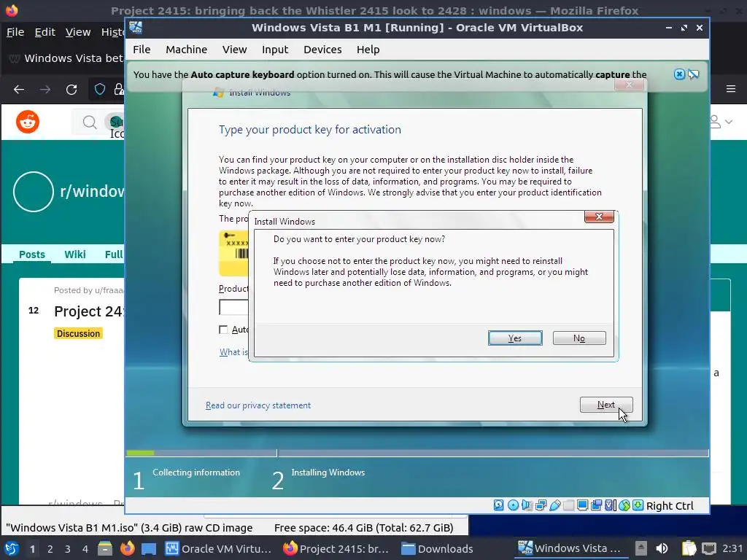The height and width of the screenshot is (560, 747).
Task: Dismiss the Auto capture keyboard notification
Action: click(x=679, y=74)
